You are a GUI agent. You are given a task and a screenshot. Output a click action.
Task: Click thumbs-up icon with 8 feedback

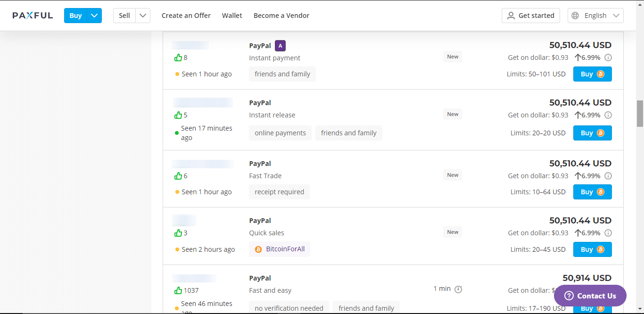[178, 58]
